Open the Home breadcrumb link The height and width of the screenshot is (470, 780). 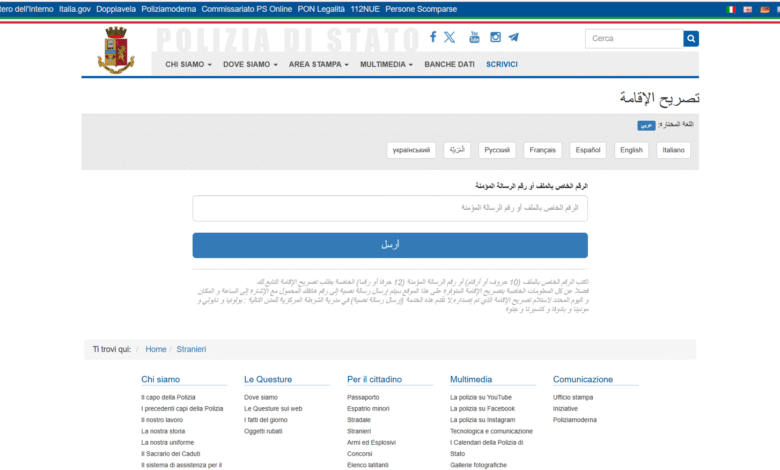[x=155, y=349]
